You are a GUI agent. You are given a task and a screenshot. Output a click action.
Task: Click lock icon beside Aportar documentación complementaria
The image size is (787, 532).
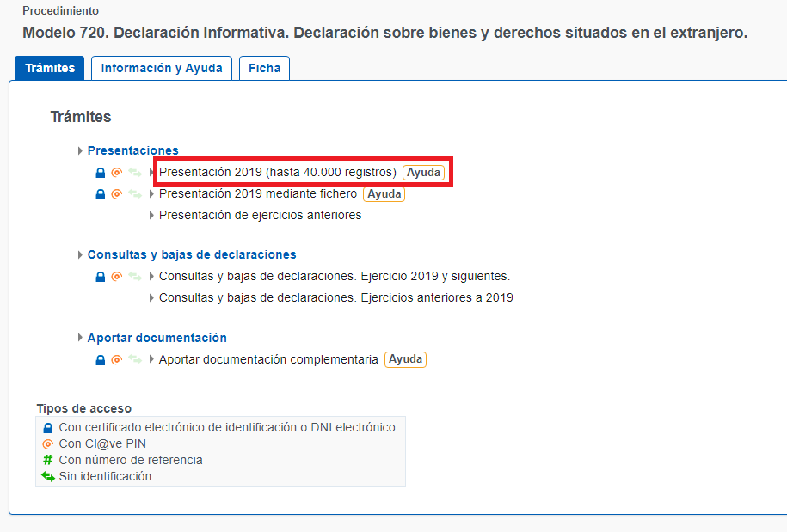[101, 360]
